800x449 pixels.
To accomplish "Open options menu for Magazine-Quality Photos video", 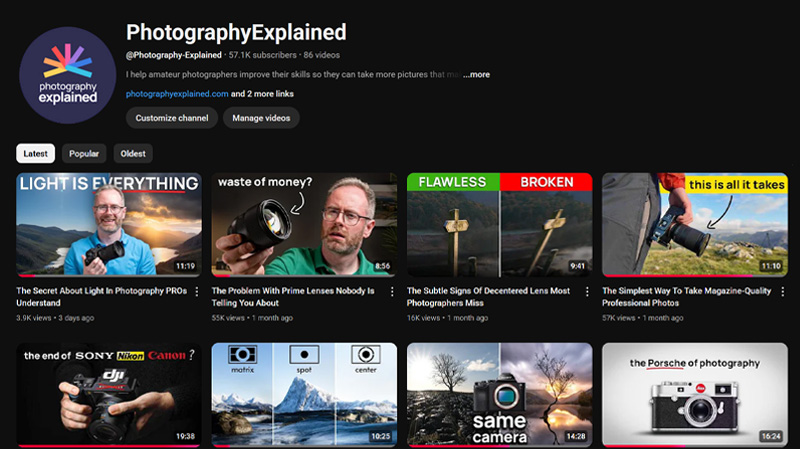I will (782, 292).
